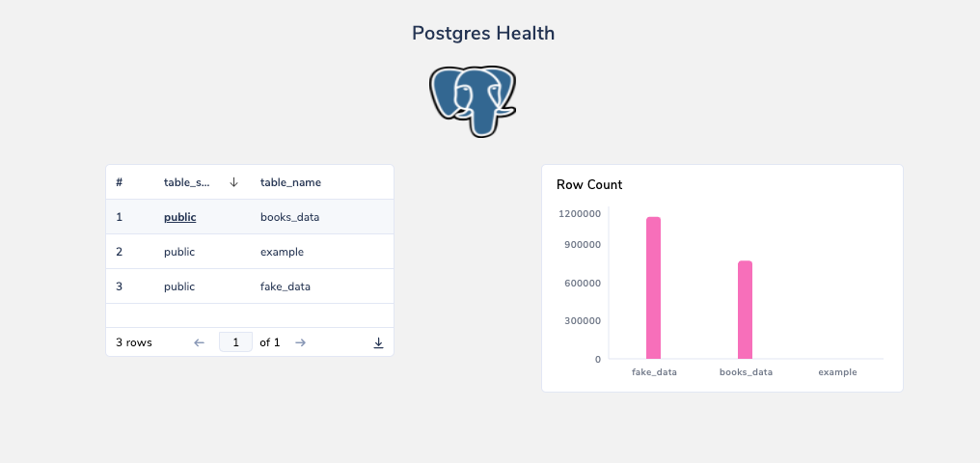Click the pink books_data bar in chart
The image size is (980, 463).
tap(745, 310)
